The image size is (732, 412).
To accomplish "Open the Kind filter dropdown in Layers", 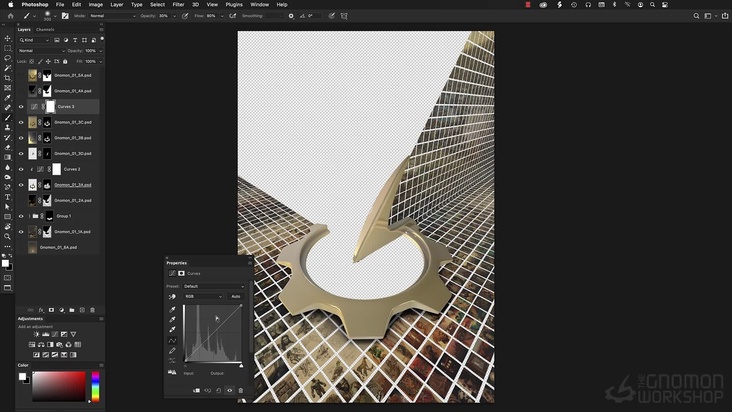I will point(34,40).
